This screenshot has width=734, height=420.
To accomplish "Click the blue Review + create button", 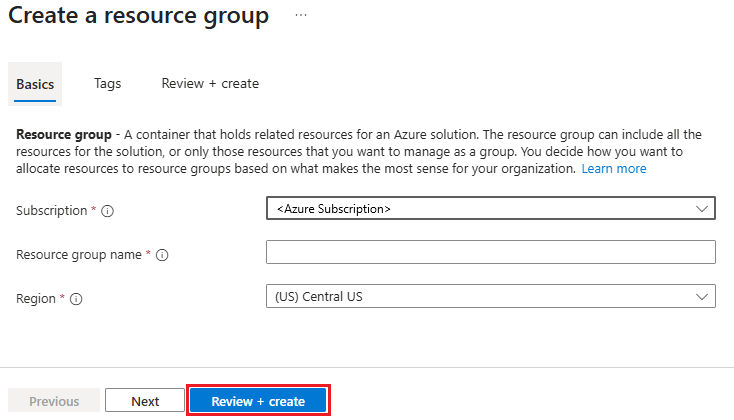I will point(258,401).
